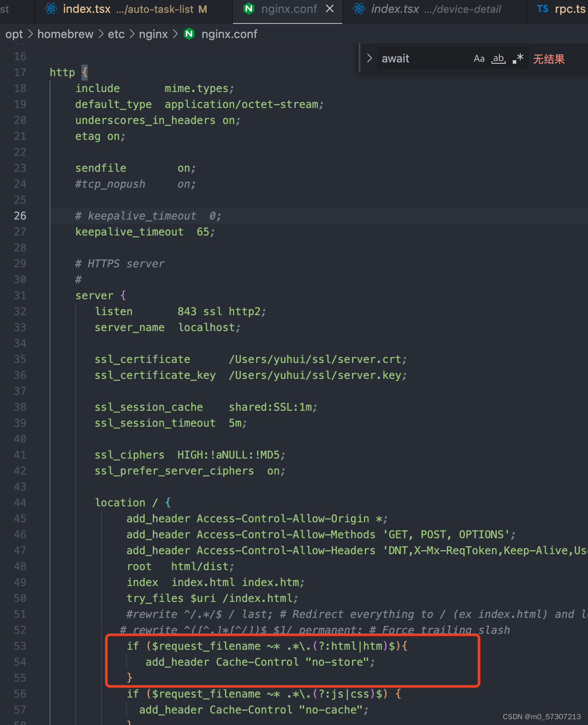The image size is (588, 725).
Task: Click 'mime.types;' on the include line
Action: [199, 89]
